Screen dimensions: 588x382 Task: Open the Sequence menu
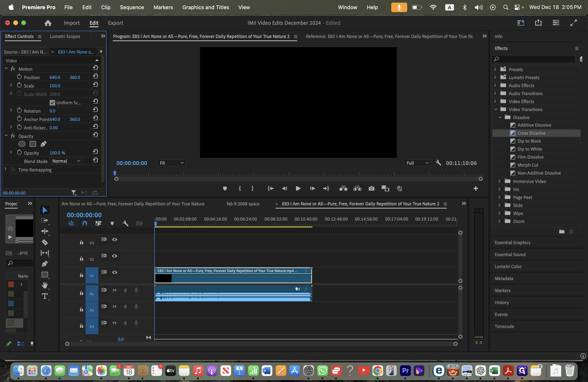click(132, 7)
